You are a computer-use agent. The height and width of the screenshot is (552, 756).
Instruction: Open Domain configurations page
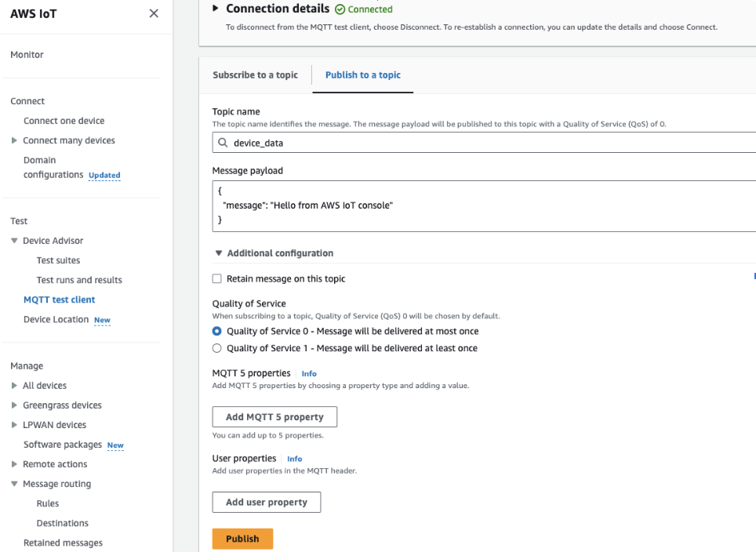[53, 167]
